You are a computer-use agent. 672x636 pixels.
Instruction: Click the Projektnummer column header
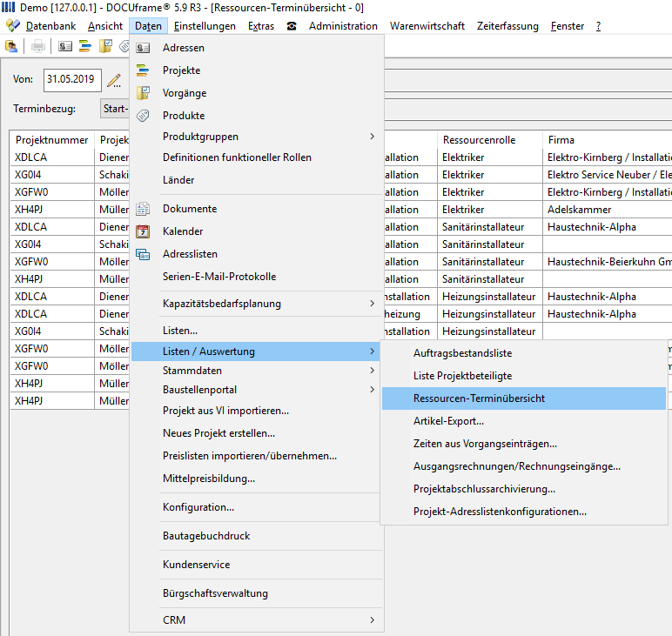click(x=52, y=140)
